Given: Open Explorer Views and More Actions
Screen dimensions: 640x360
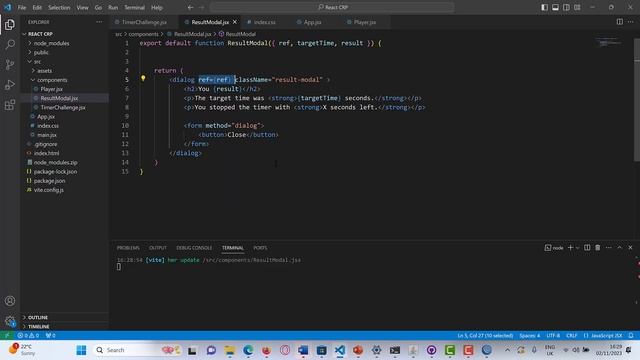Looking at the screenshot, I should pos(99,22).
